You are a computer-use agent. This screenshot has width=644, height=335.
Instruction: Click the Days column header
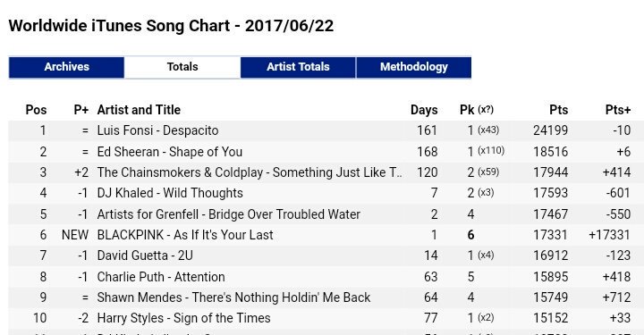click(424, 110)
